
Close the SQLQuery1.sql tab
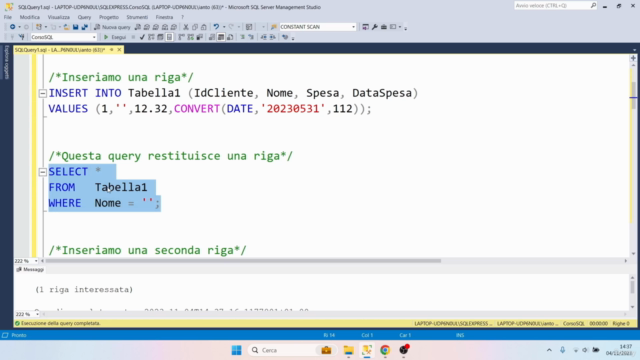(x=119, y=50)
